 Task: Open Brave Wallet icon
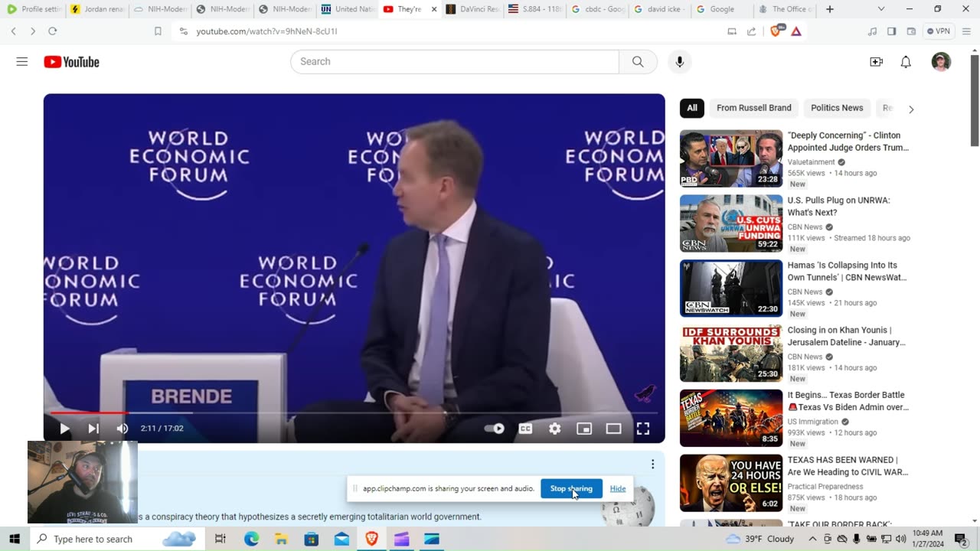click(911, 31)
